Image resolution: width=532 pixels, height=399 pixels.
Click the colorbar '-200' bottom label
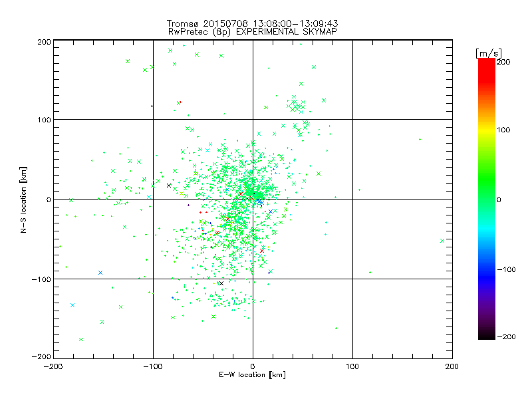[506, 336]
